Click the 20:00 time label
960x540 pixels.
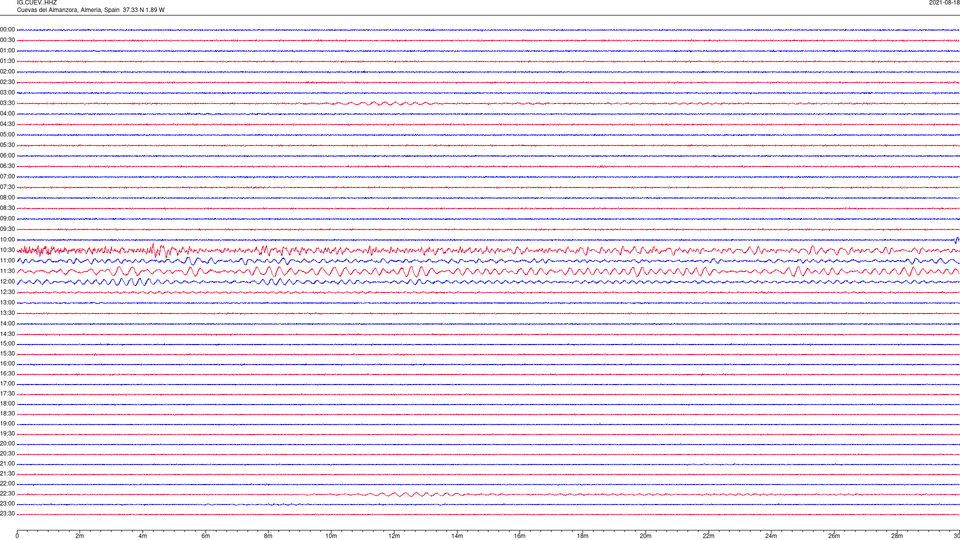point(7,444)
